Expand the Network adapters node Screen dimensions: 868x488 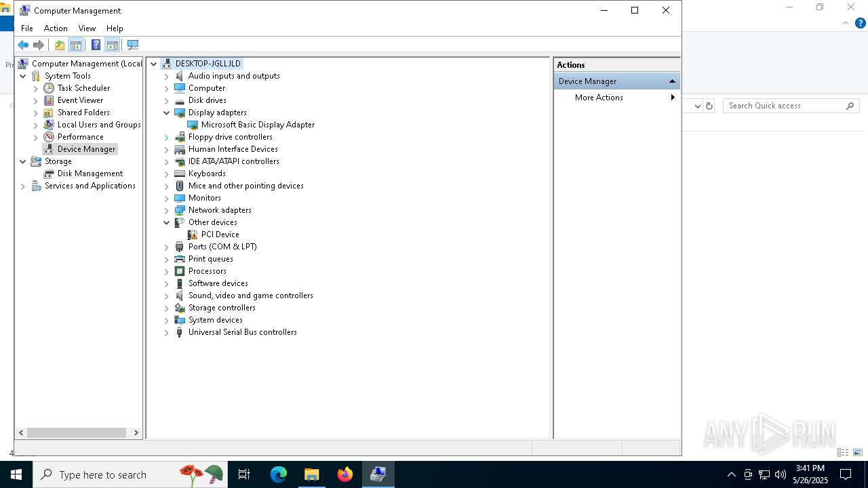pyautogui.click(x=167, y=210)
